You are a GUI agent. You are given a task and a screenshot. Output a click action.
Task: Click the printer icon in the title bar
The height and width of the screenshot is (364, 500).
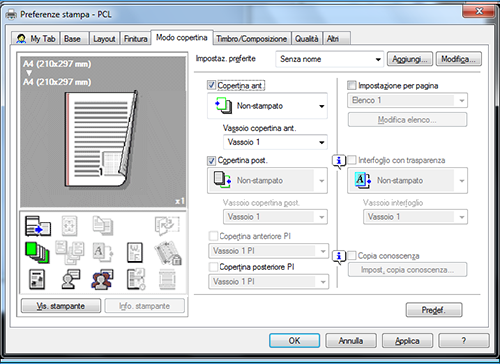[11, 15]
